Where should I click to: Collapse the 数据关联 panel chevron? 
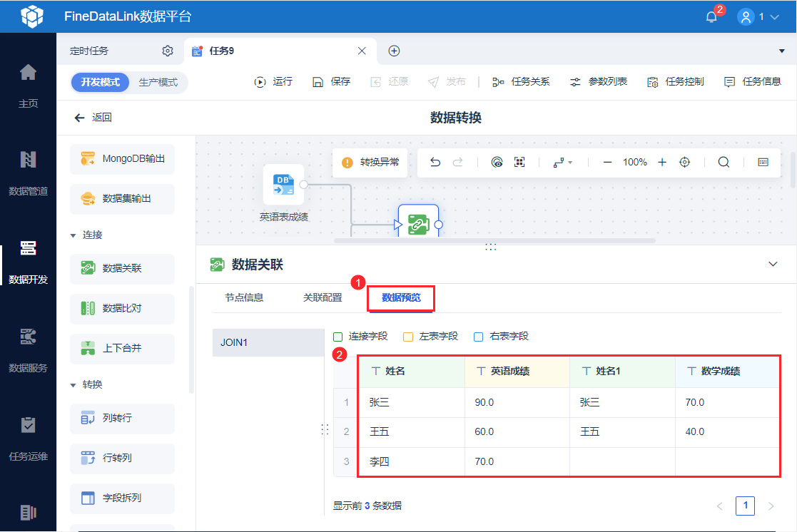(x=773, y=265)
